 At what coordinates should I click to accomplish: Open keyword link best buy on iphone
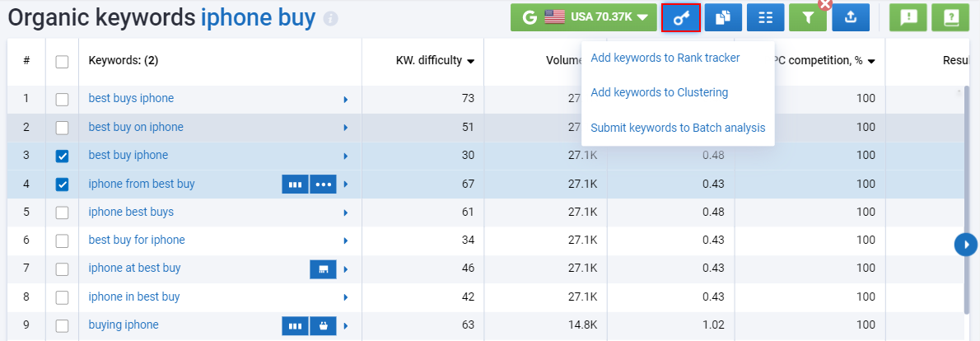point(136,128)
